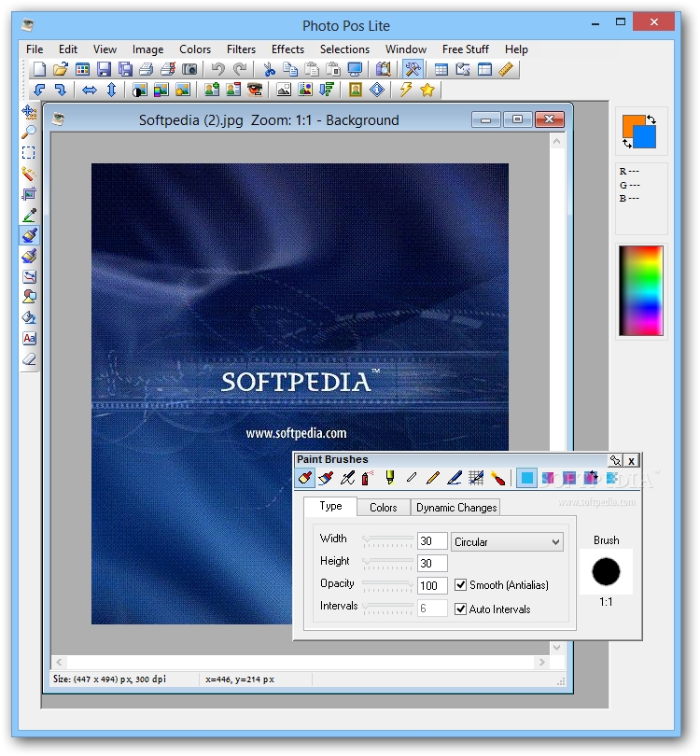Image resolution: width=700 pixels, height=756 pixels.
Task: Click the Opacity value field showing 100
Action: coord(432,586)
